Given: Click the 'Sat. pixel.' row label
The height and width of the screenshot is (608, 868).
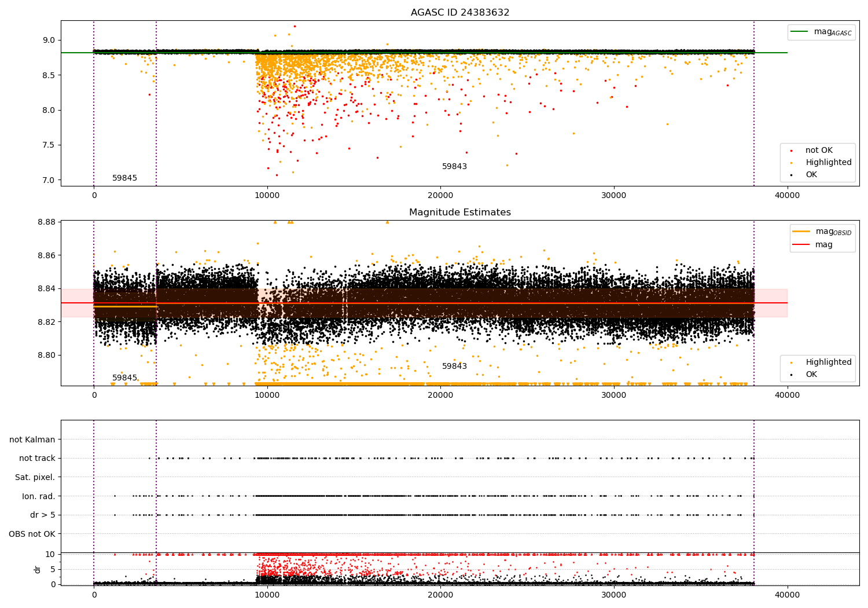Looking at the screenshot, I should (x=35, y=478).
